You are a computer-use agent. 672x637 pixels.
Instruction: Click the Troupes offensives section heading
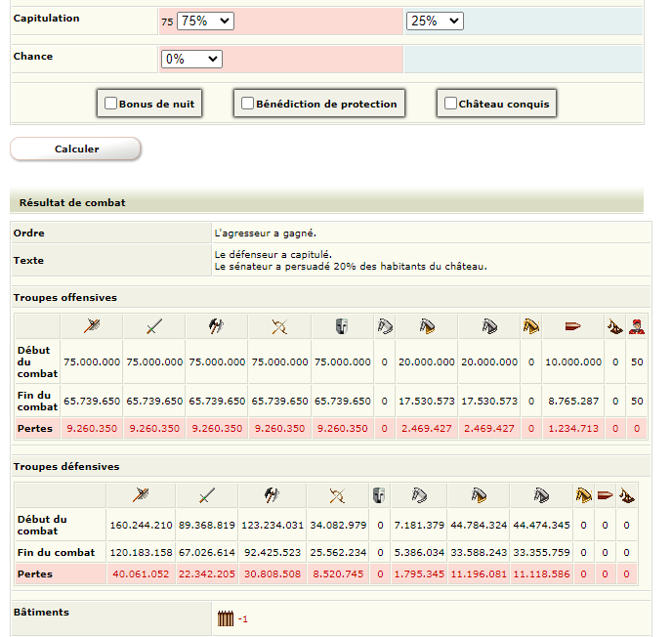[x=65, y=298]
